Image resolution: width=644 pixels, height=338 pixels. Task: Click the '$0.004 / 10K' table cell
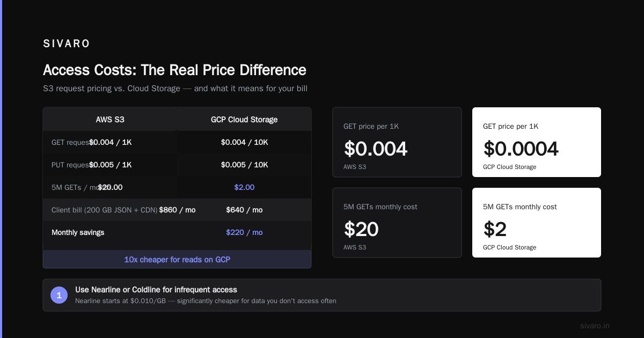point(244,142)
